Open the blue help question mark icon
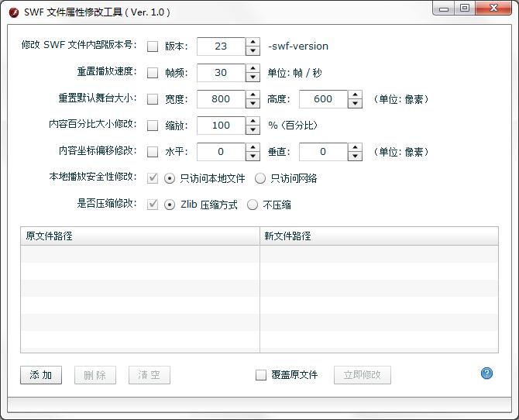Screen dimensions: 519x420 (486, 374)
